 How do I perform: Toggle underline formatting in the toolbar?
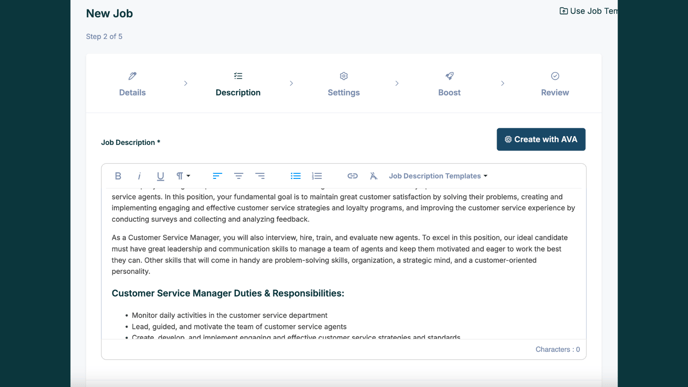coord(160,176)
